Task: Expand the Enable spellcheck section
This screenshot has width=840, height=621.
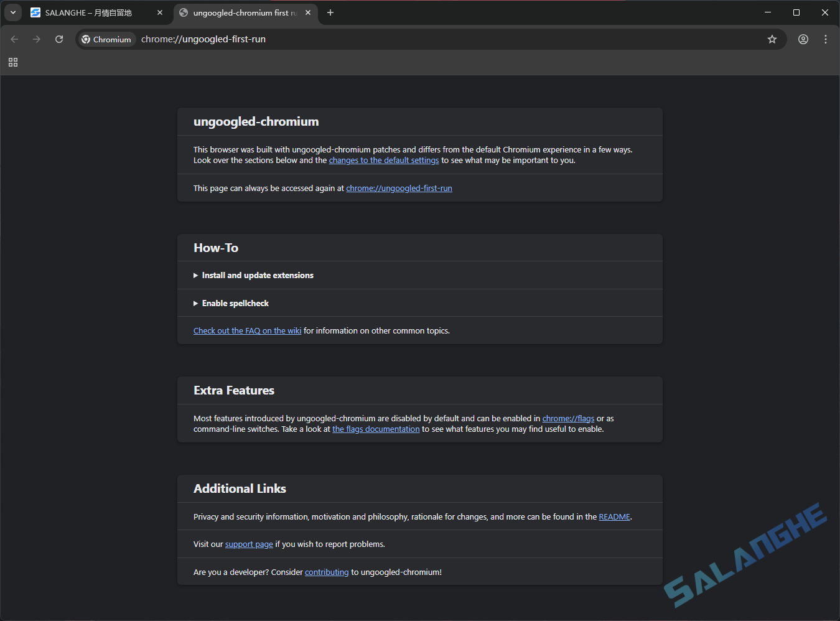Action: (x=235, y=303)
